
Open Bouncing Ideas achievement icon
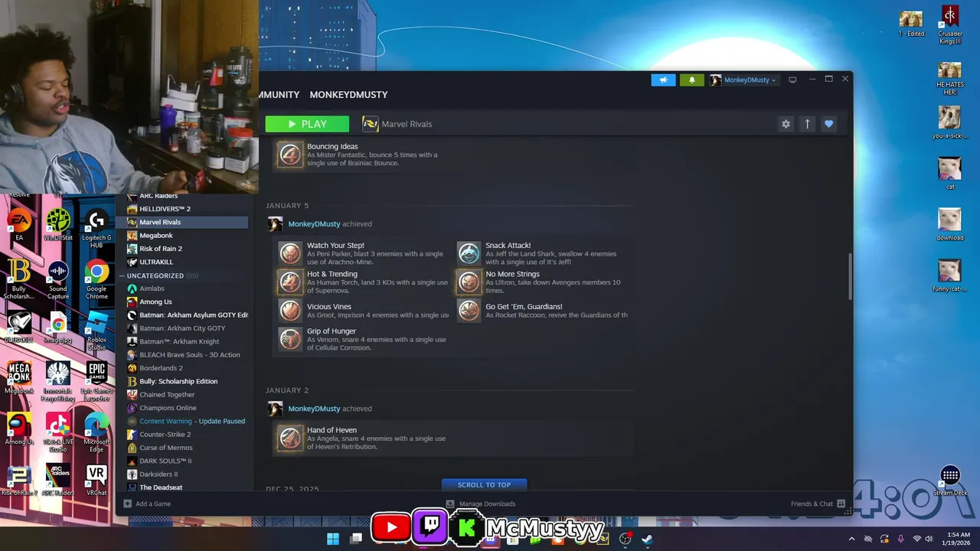[x=290, y=155]
